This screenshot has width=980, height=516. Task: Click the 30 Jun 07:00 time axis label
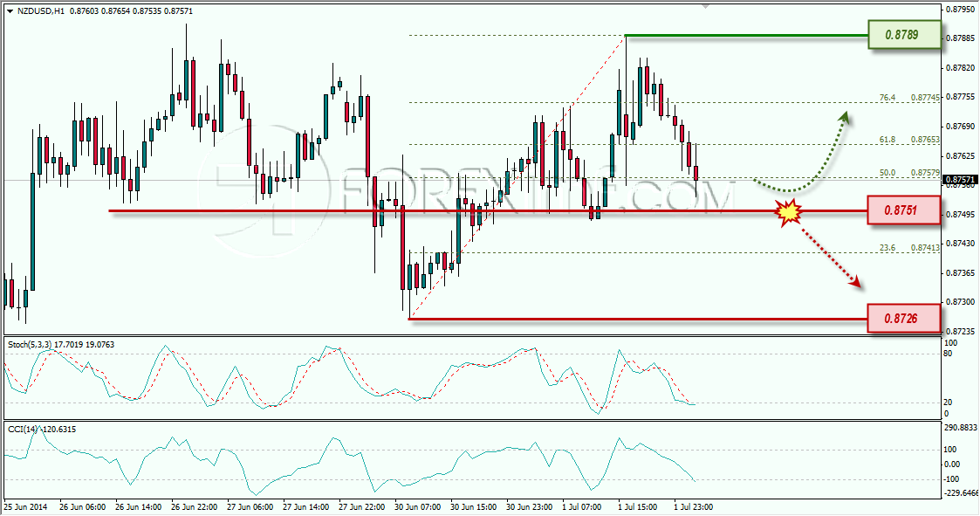click(417, 506)
